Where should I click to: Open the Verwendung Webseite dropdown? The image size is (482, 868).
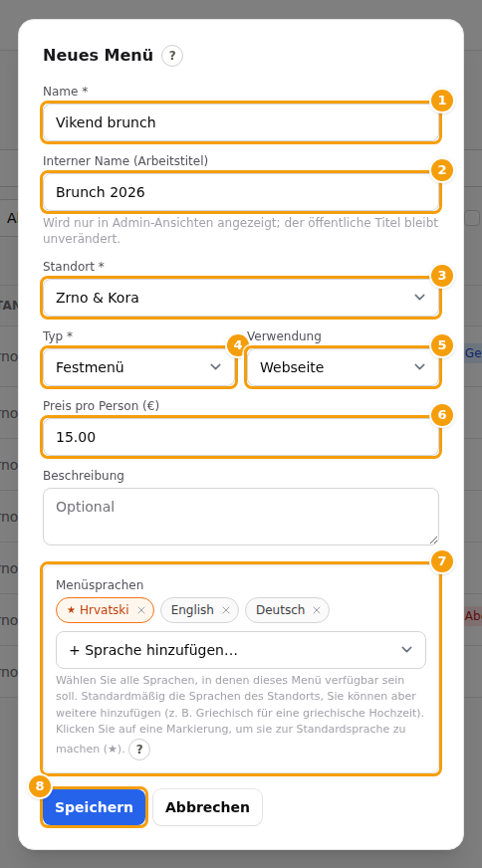coord(343,367)
